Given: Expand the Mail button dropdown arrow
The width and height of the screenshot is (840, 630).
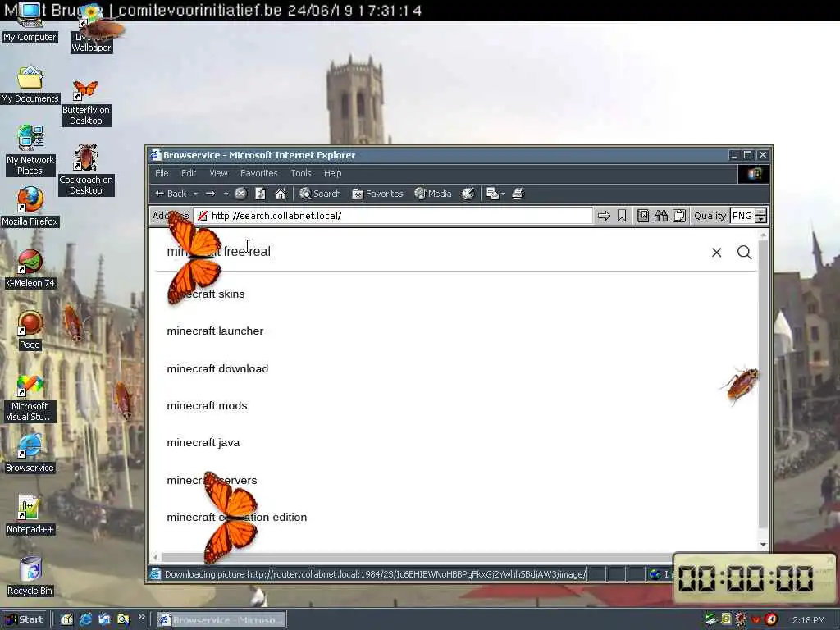Looking at the screenshot, I should point(503,194).
